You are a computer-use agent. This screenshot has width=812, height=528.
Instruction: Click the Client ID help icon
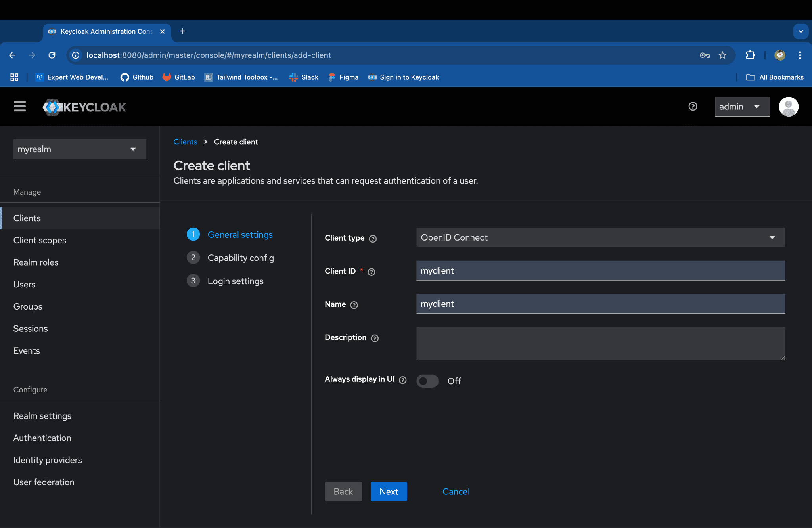372,272
